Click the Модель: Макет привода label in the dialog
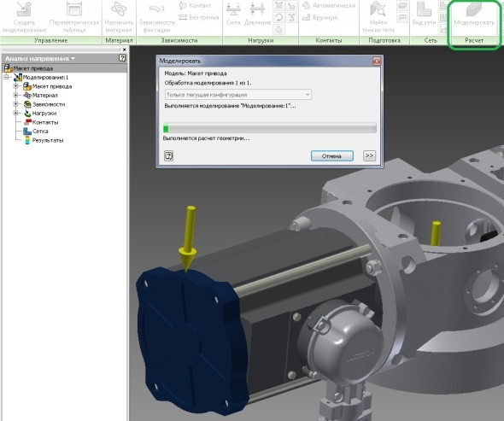Screen dimensions: 504x421 (196, 73)
